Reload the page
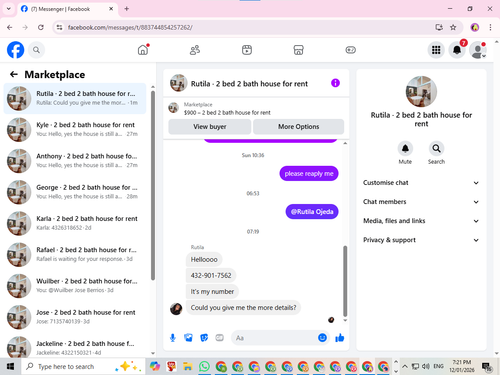The height and width of the screenshot is (375, 500). (41, 27)
